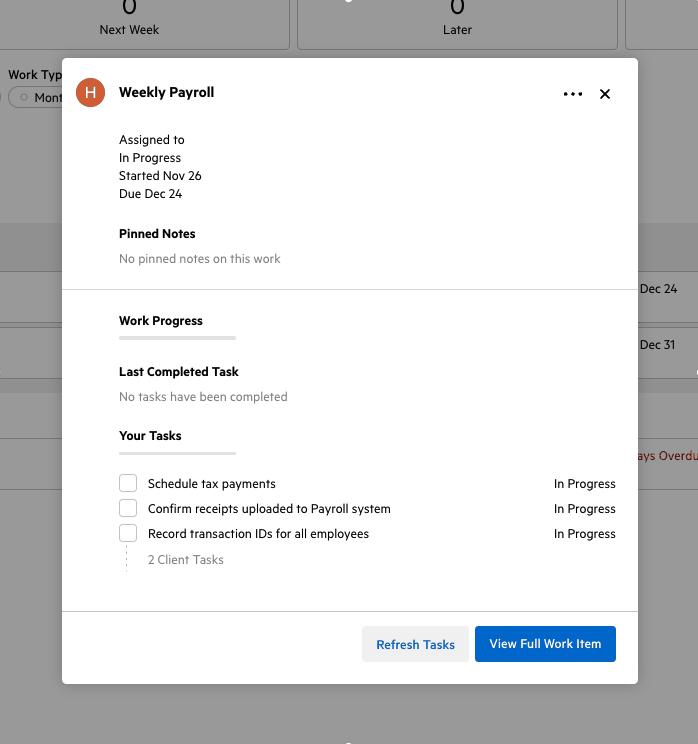Click the Weekly Payroll title
This screenshot has height=744, width=698.
coord(166,93)
